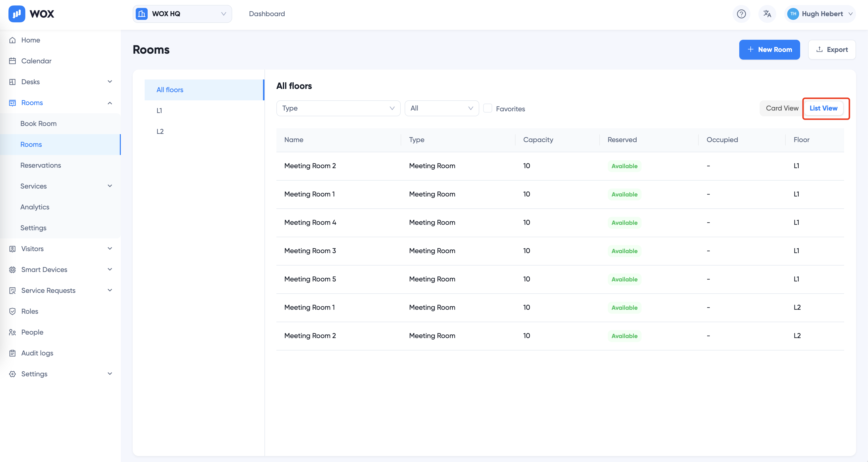The width and height of the screenshot is (868, 462).
Task: Select List View toggle
Action: pyautogui.click(x=823, y=108)
